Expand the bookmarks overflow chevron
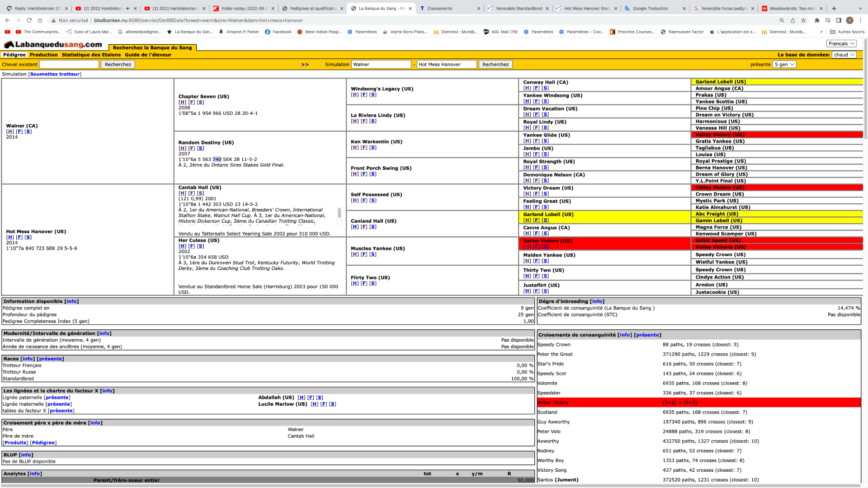The image size is (868, 488). click(x=821, y=32)
